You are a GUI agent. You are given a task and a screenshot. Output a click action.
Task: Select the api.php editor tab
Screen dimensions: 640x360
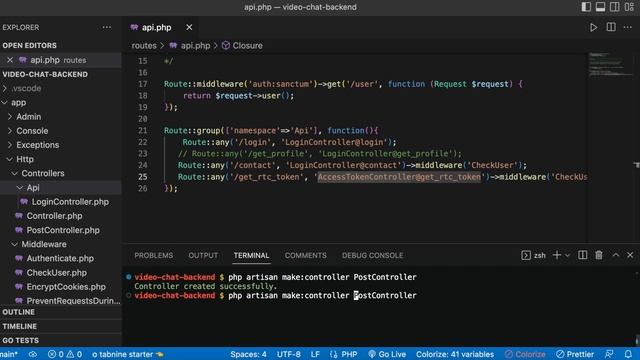pos(156,27)
